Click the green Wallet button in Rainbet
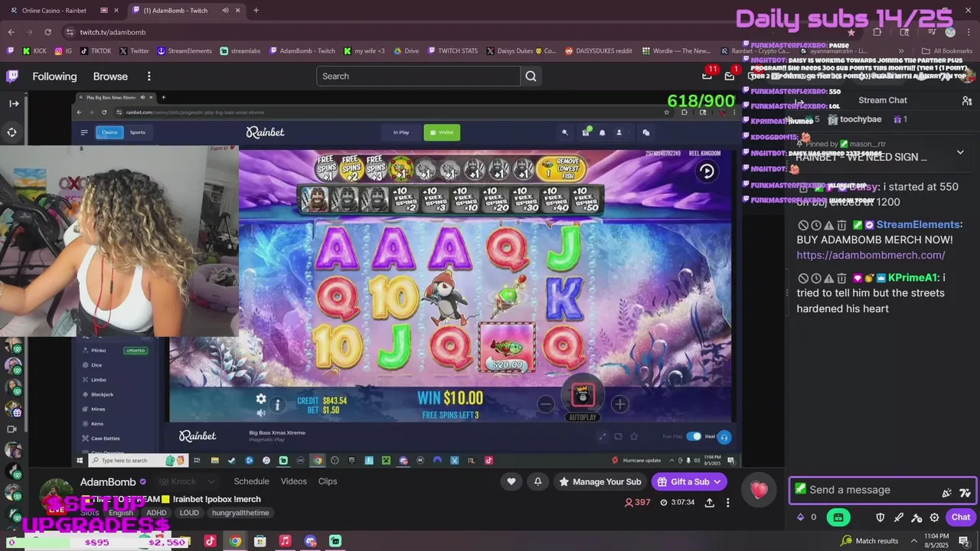 440,132
